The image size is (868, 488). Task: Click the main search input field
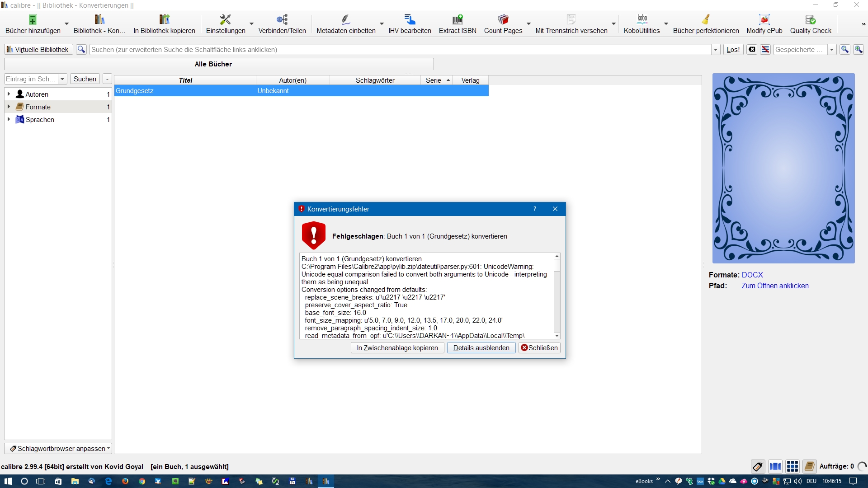pos(400,50)
